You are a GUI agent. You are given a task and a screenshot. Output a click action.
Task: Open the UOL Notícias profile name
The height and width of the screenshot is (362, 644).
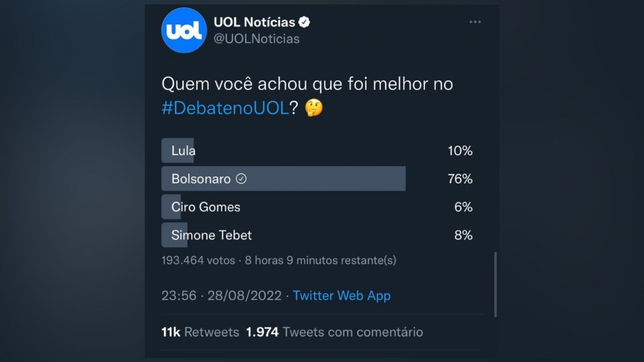(x=254, y=22)
